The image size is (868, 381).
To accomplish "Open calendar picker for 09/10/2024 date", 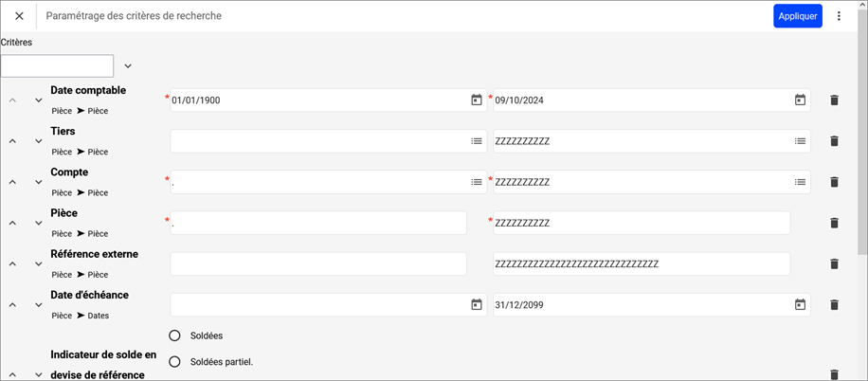I will pos(800,100).
